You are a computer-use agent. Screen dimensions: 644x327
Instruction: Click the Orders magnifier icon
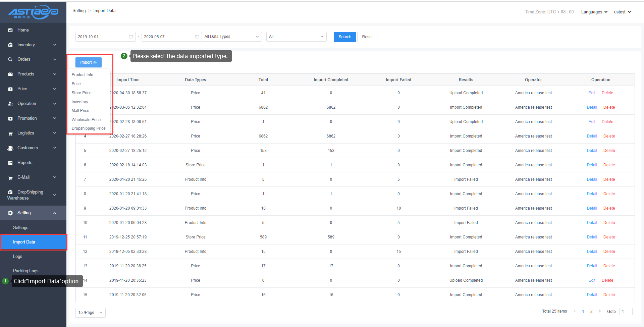10,59
